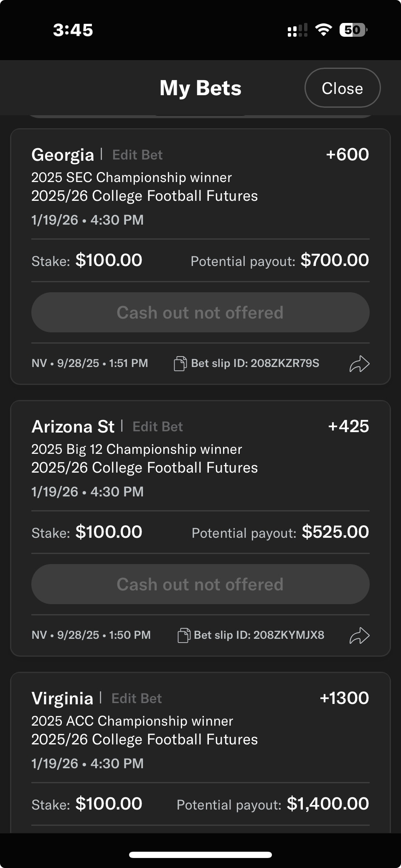Copy the Georgia bet slip ID icon
Screen dimensions: 401x868
pos(180,364)
